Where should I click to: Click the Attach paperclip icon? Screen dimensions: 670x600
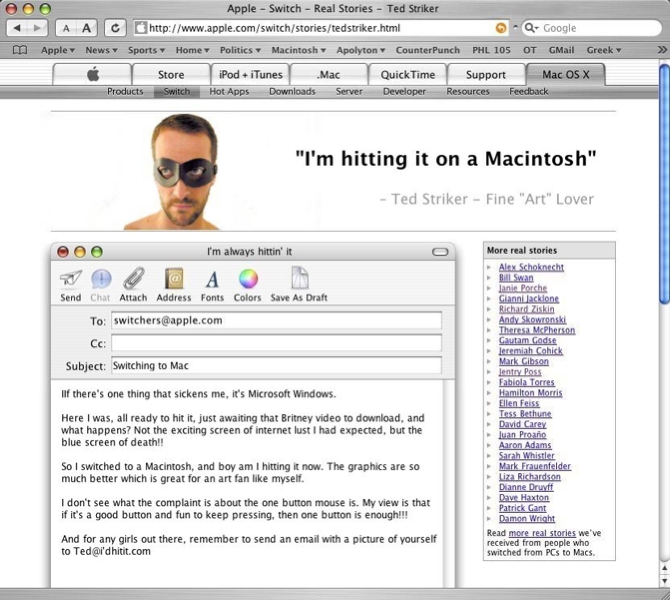tap(133, 280)
